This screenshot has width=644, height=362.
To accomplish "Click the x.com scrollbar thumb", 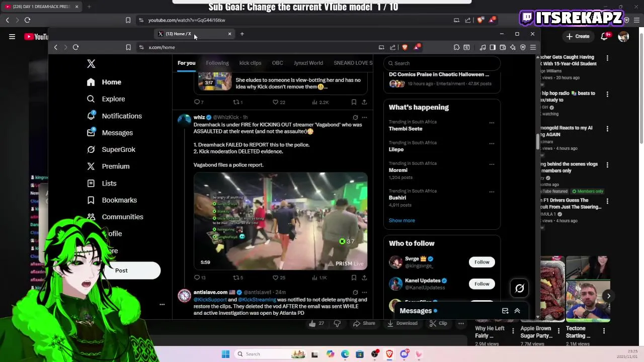I will click(538, 142).
